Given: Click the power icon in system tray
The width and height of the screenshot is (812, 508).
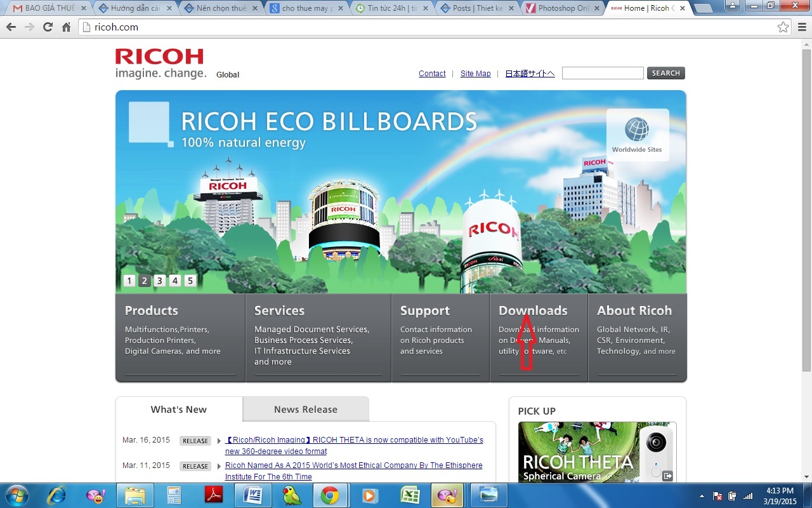Looking at the screenshot, I should pos(733,496).
